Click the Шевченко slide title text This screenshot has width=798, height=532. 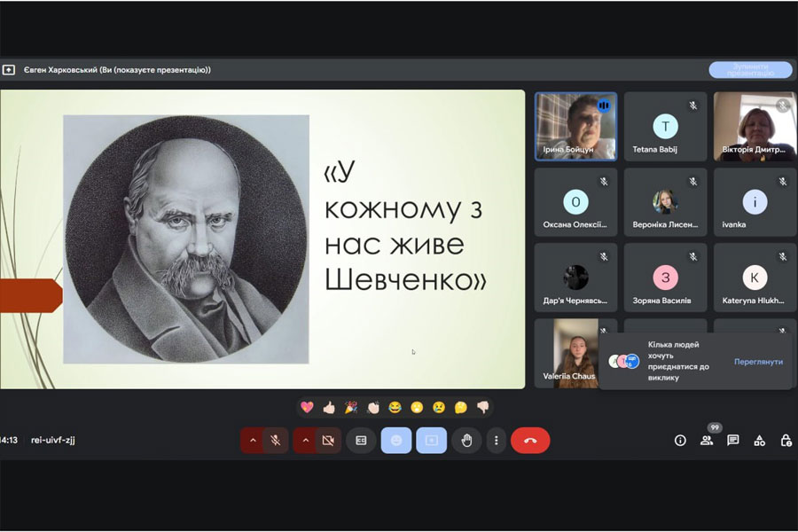click(405, 226)
